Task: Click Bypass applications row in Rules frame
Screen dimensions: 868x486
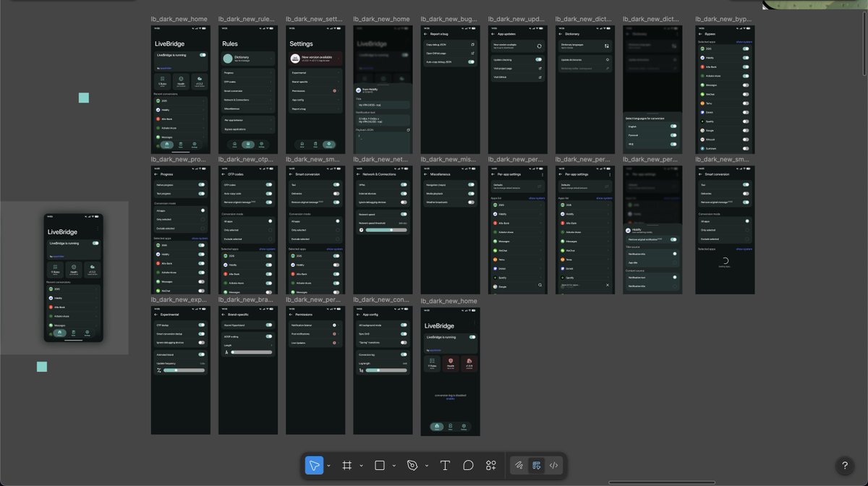Action: click(248, 129)
